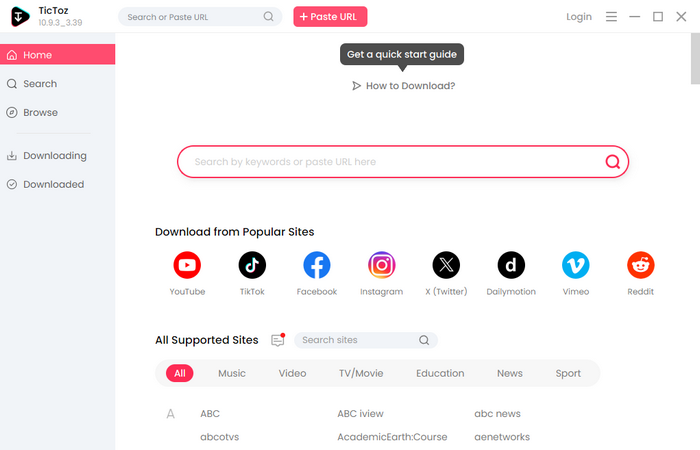Open Reddit from popular sites

[640, 265]
